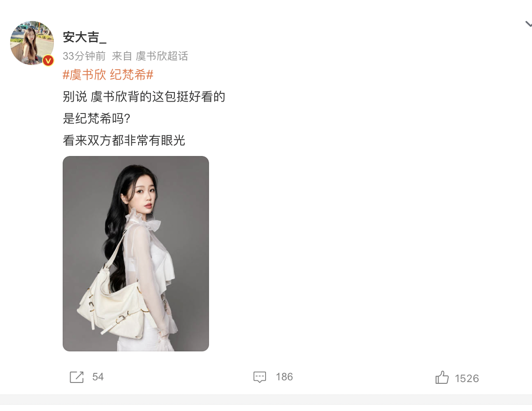Screen dimensions: 532x411
Task: Like the post with thumbs-up icon
Action: [x=442, y=377]
